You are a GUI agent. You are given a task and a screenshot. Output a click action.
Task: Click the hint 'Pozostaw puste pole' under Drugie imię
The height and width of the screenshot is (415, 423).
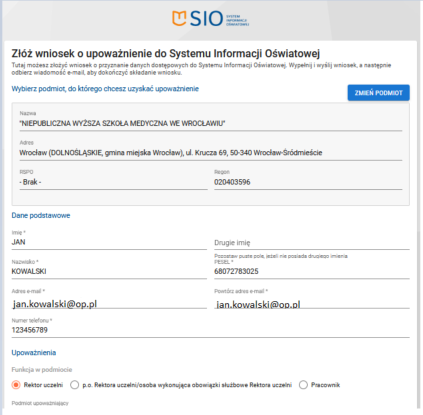[281, 256]
